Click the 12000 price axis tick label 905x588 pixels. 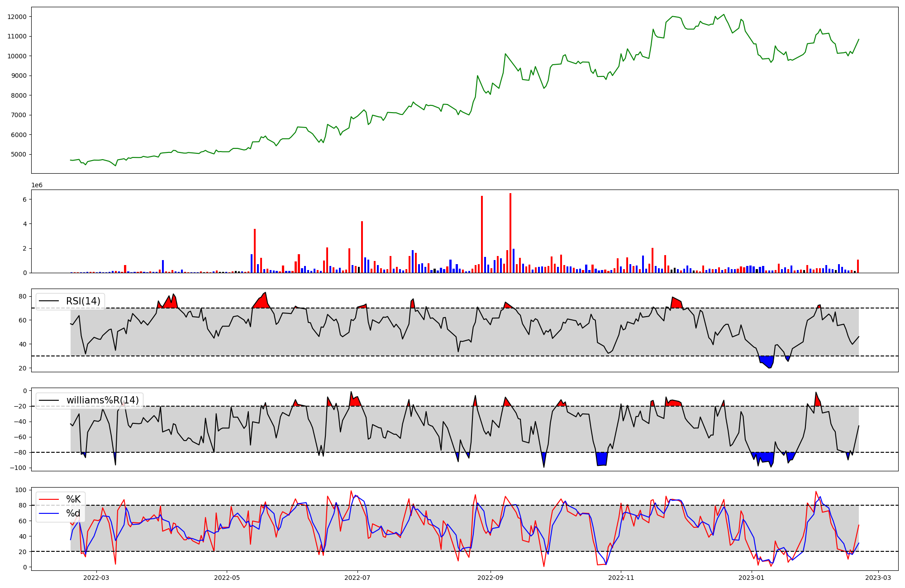(17, 17)
